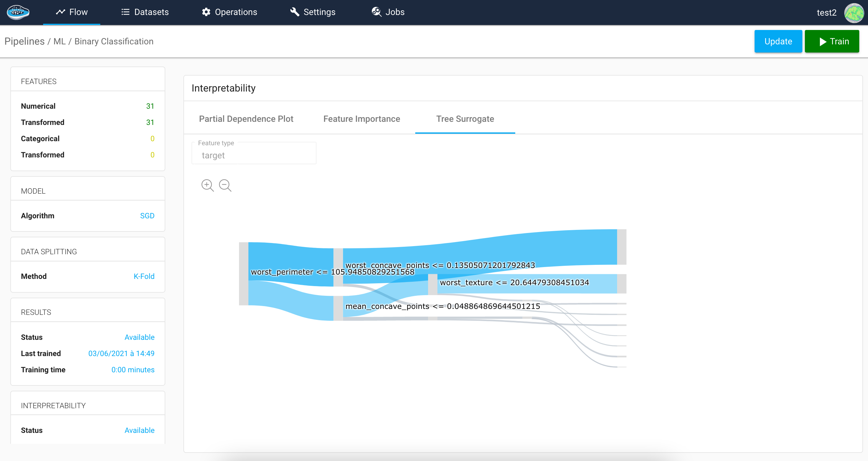Select the Tree Surrogate tab

click(465, 119)
